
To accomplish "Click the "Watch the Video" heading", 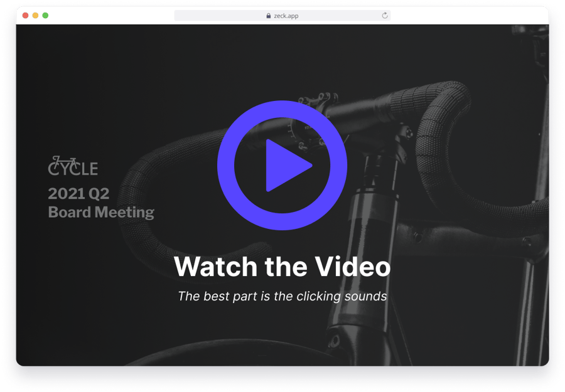I will (282, 267).
